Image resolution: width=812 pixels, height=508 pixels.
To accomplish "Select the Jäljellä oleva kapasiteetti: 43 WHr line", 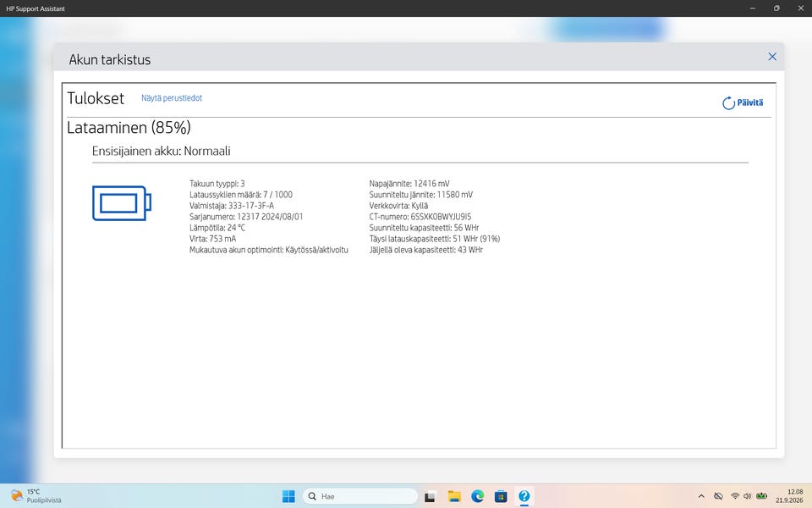I will tap(425, 250).
